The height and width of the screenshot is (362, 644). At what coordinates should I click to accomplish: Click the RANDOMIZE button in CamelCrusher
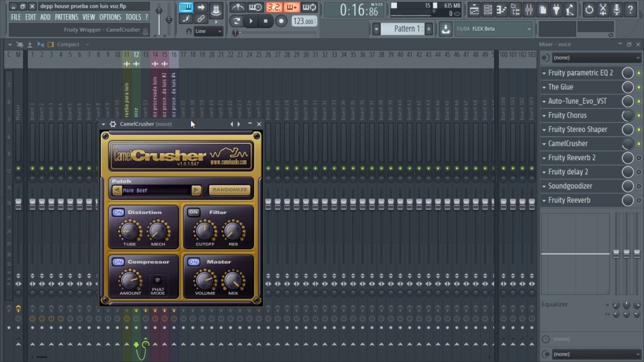click(229, 190)
